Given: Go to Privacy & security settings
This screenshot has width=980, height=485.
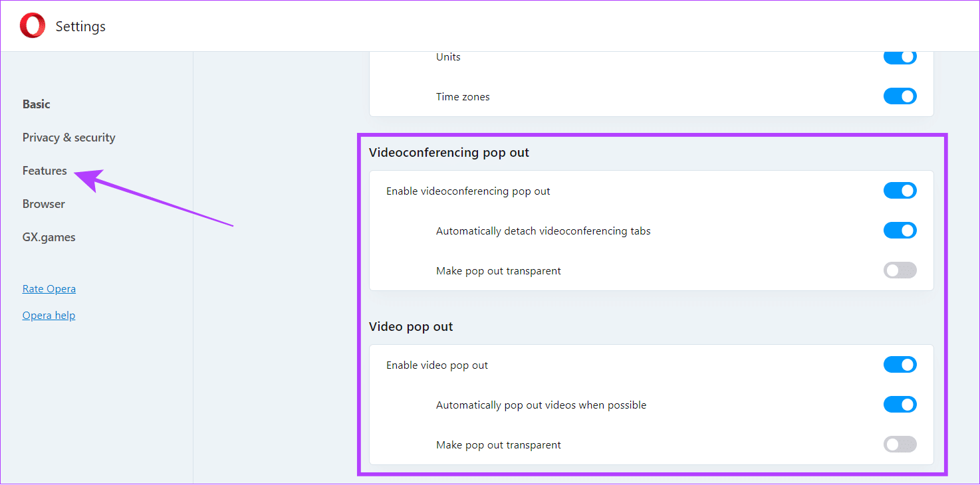Looking at the screenshot, I should point(69,138).
